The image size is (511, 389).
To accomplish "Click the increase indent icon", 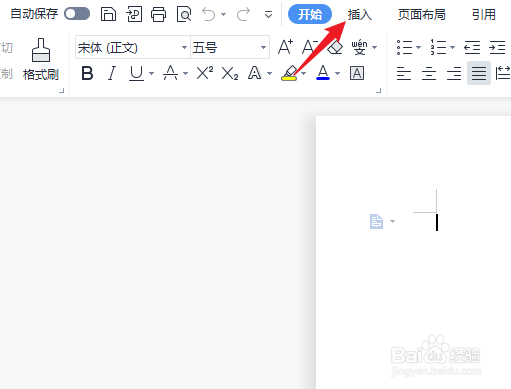I will pyautogui.click(x=497, y=47).
